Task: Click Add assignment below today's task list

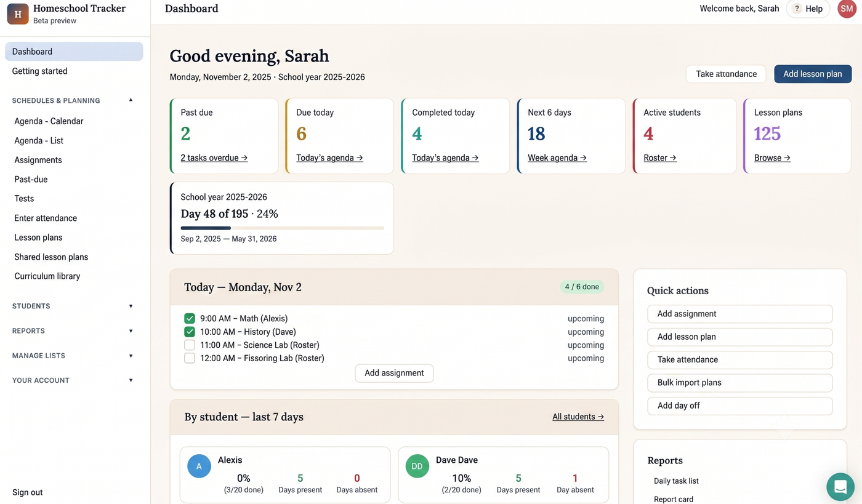Action: [x=394, y=373]
